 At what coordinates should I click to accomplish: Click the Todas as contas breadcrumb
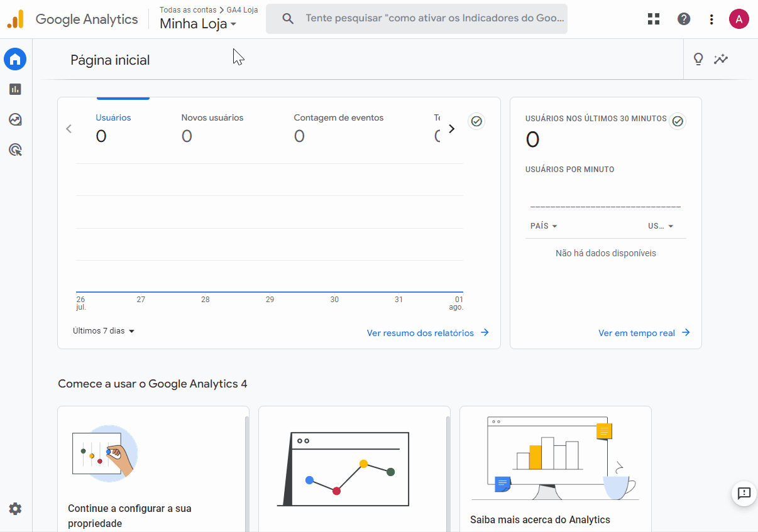tap(188, 10)
